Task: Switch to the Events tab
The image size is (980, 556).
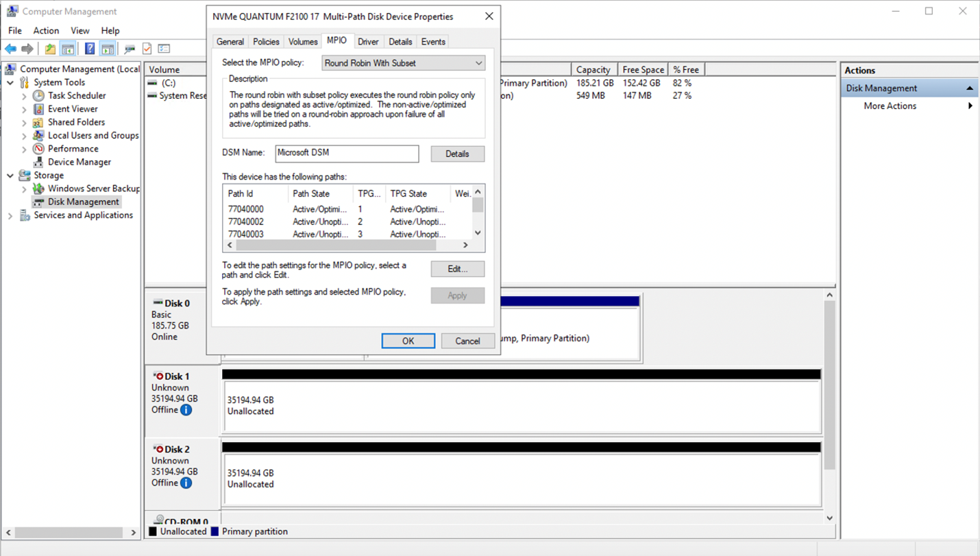Action: [433, 42]
